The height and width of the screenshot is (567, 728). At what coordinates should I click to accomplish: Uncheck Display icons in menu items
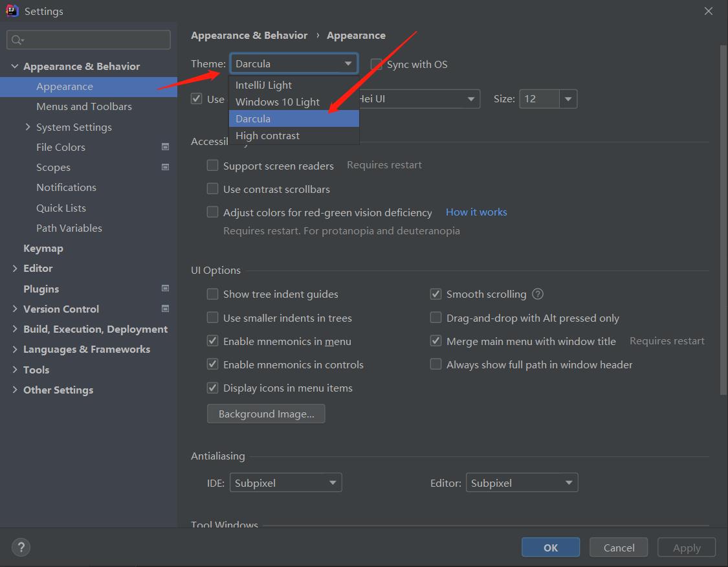tap(213, 387)
